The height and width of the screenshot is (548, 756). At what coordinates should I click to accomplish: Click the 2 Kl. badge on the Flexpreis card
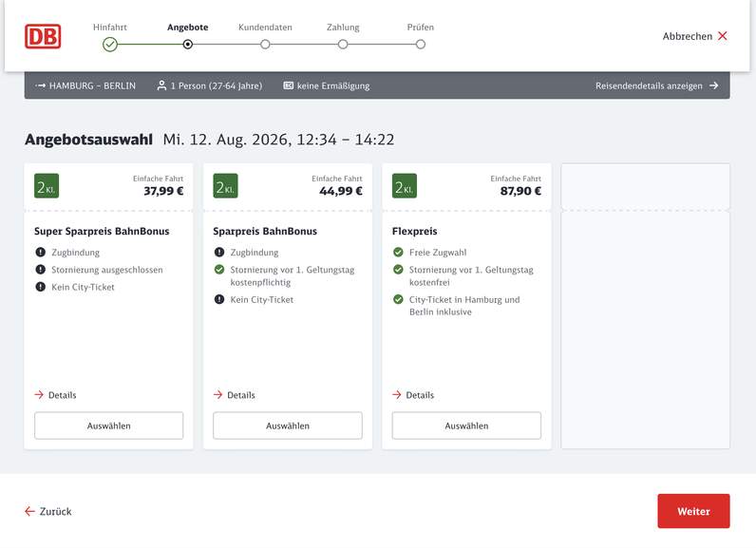coord(404,186)
